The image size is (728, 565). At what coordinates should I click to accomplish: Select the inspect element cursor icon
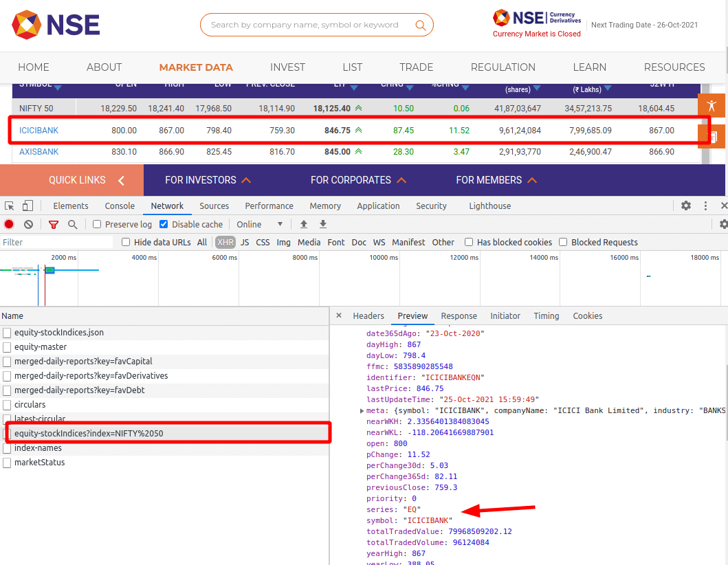click(x=10, y=206)
